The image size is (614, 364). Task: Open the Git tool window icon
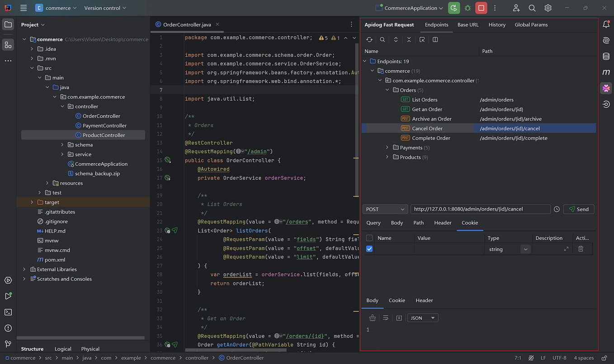point(8,344)
